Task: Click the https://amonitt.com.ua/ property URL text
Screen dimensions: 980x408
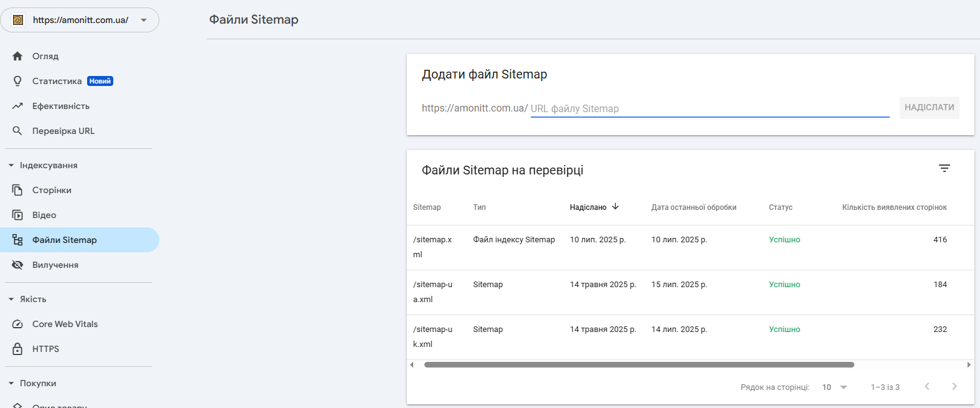Action: tap(81, 20)
